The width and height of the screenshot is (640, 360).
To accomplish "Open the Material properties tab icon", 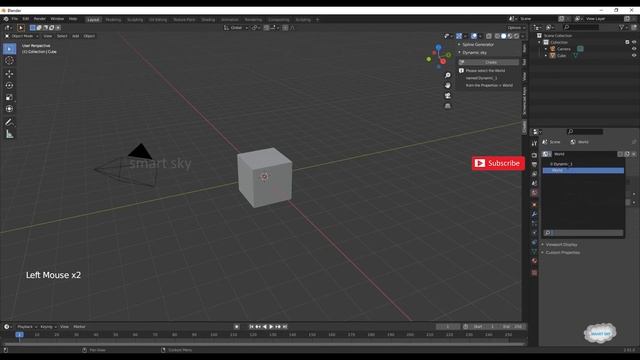I will click(x=534, y=261).
